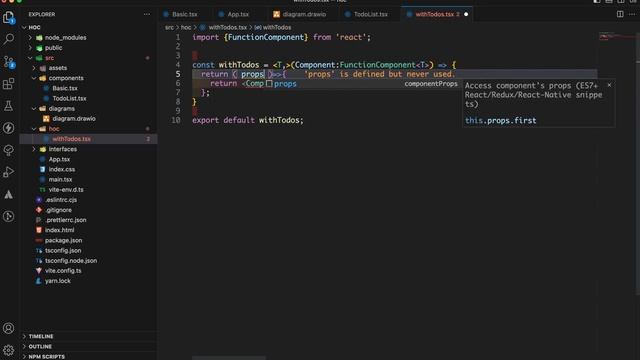Open the Accounts icon in activity bar
The width and height of the screenshot is (640, 360).
coord(9,328)
